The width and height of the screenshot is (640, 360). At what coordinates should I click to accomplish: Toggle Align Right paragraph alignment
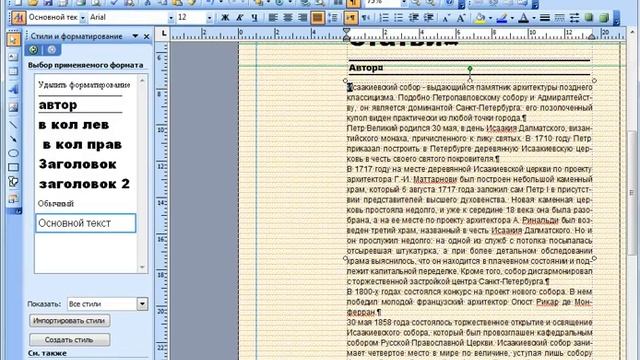[x=302, y=18]
